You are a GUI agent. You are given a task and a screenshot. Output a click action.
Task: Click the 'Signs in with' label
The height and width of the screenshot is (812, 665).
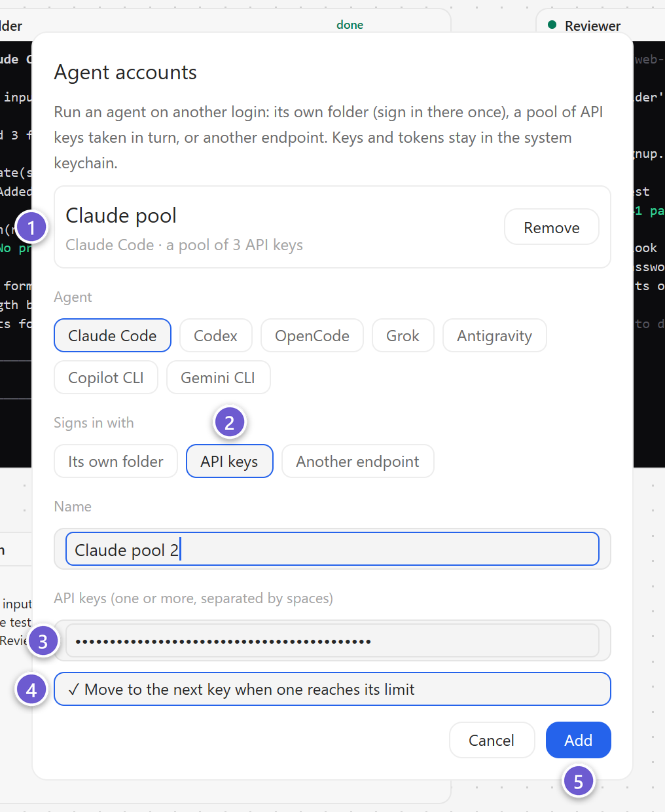(94, 422)
